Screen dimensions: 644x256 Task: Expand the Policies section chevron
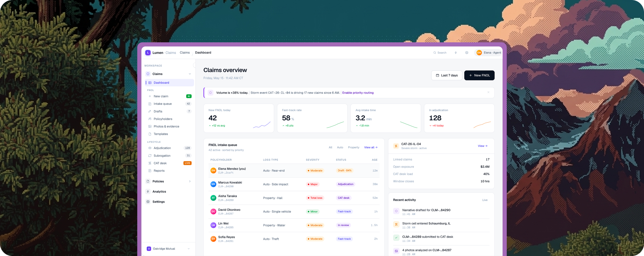(x=190, y=181)
